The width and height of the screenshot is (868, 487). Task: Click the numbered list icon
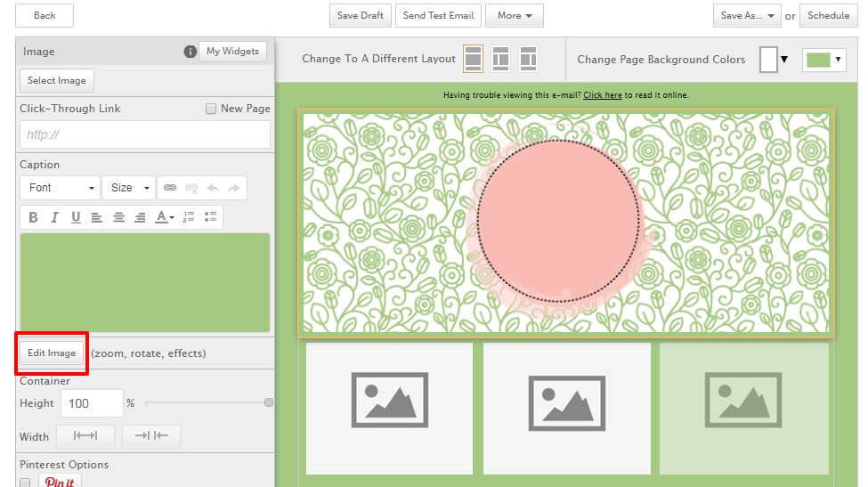(x=189, y=217)
